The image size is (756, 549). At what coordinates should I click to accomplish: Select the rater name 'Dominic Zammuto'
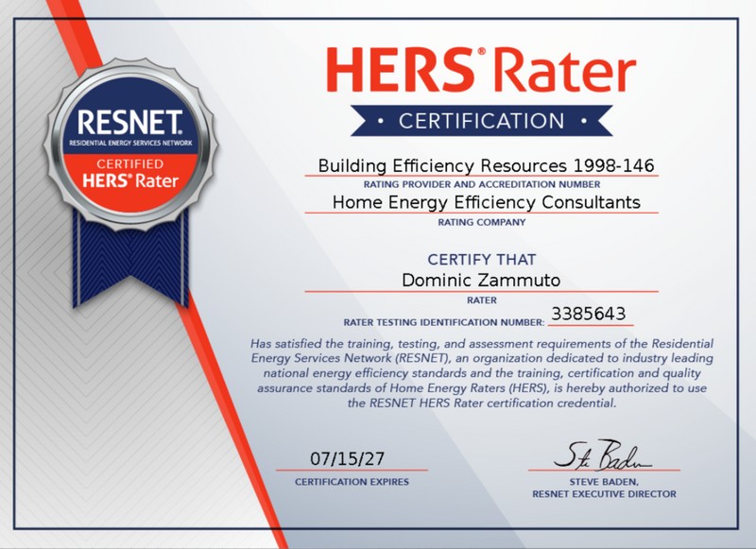tap(481, 280)
